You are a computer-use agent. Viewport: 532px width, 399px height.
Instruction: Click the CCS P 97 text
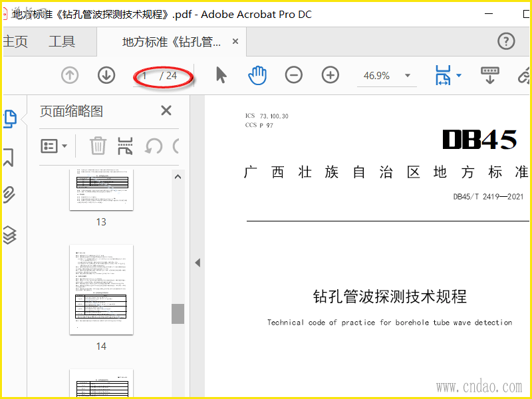click(x=259, y=125)
